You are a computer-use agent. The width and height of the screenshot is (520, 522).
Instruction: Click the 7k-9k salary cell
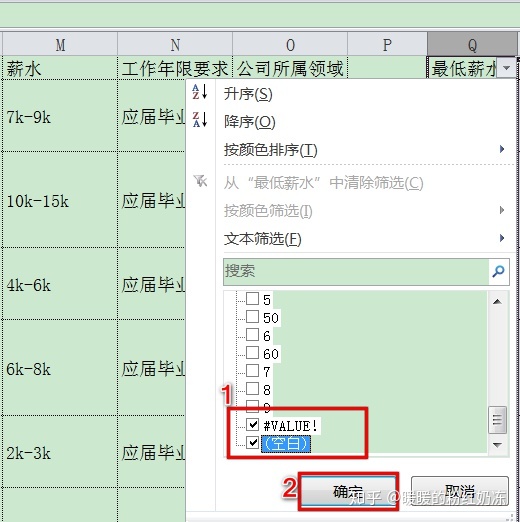pyautogui.click(x=60, y=116)
